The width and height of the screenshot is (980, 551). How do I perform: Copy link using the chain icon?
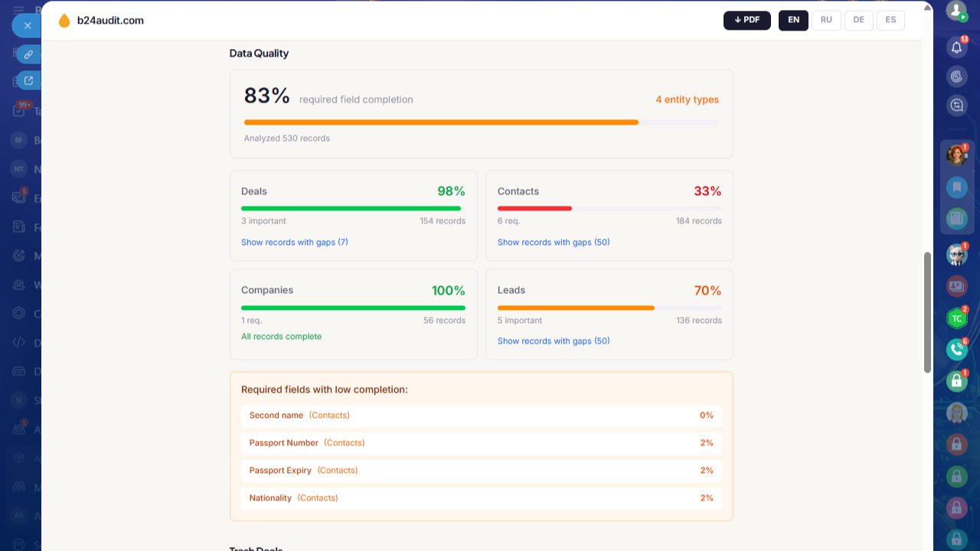click(28, 54)
